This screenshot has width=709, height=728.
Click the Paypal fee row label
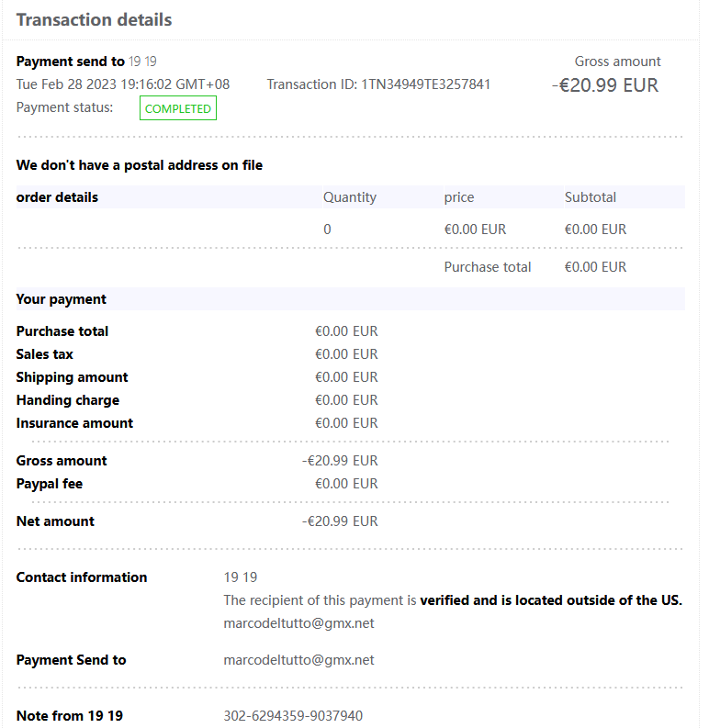49,484
